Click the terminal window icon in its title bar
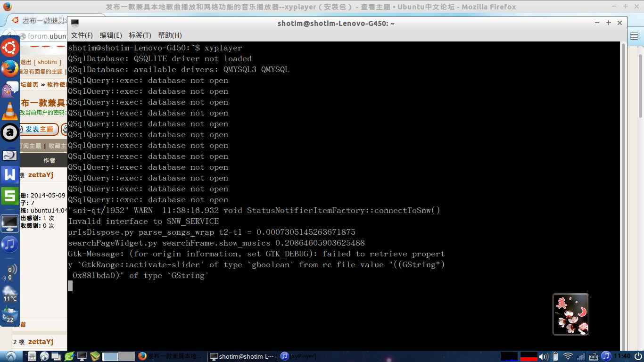Image resolution: width=644 pixels, height=362 pixels. coord(74,23)
